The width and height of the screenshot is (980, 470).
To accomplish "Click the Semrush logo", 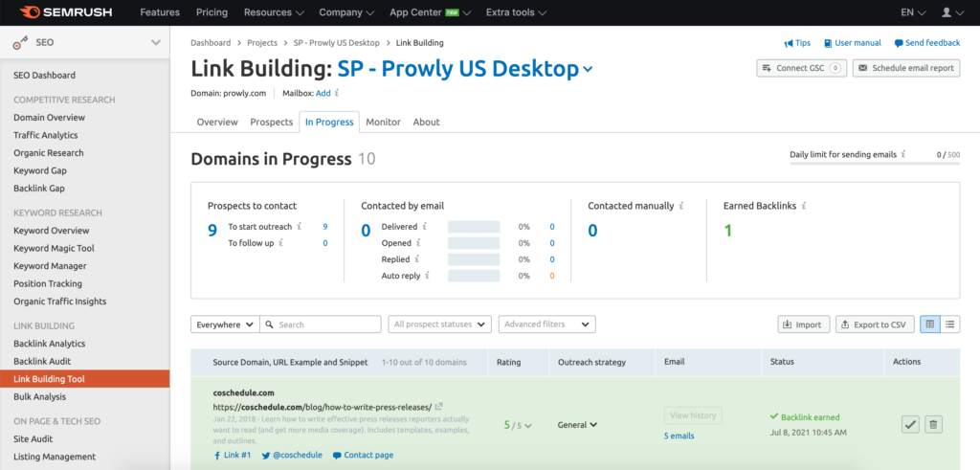I will click(64, 12).
